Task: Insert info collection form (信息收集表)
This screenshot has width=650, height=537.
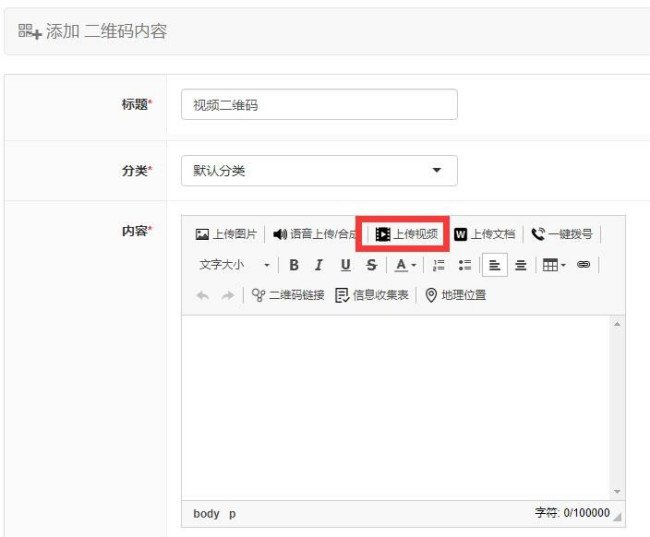Action: (x=372, y=295)
